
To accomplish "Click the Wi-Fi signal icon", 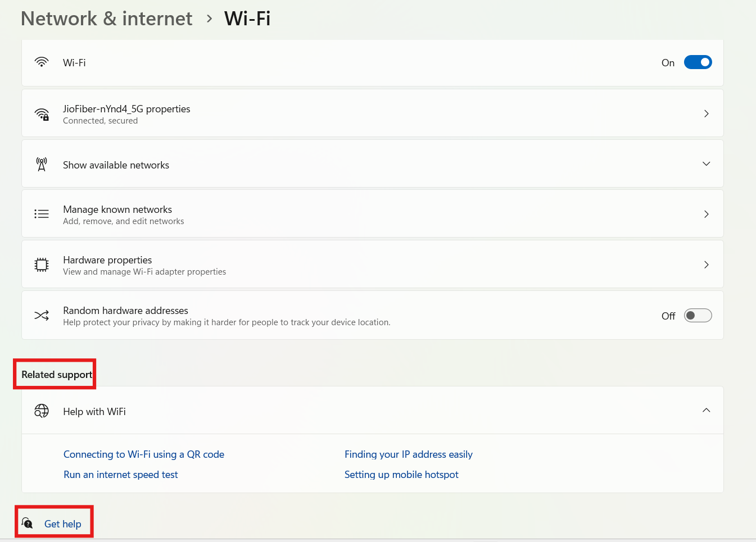I will coord(42,62).
